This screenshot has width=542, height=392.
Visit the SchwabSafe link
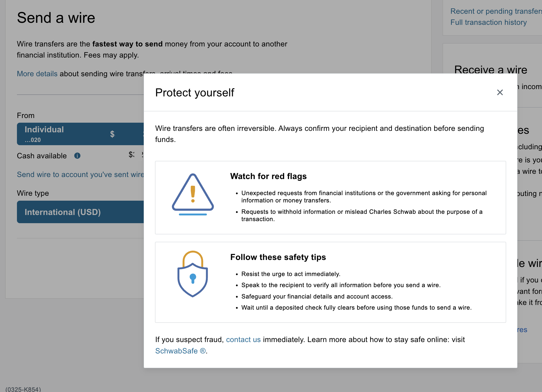pyautogui.click(x=180, y=351)
